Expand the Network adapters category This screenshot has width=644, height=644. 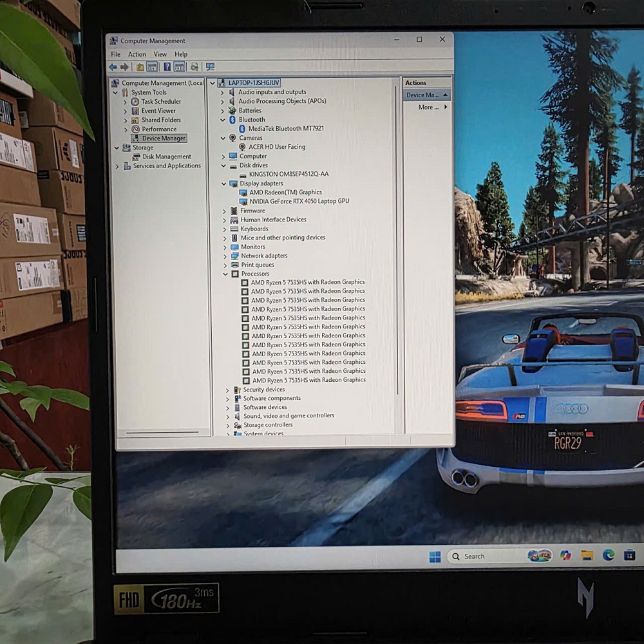[x=225, y=256]
